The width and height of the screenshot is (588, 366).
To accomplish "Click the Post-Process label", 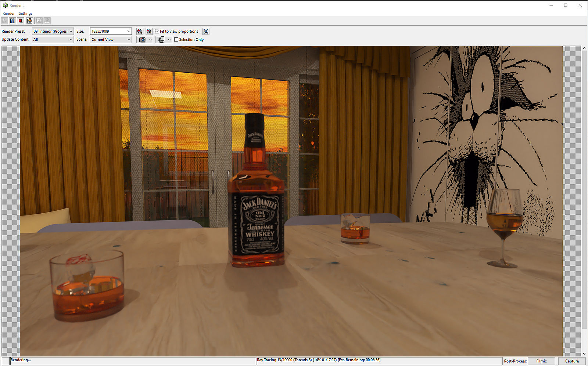I will pyautogui.click(x=515, y=361).
